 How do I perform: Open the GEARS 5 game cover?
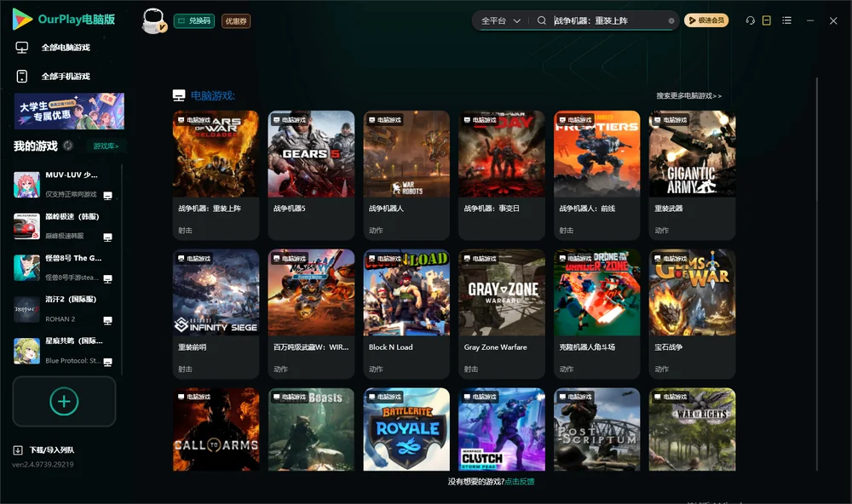(311, 154)
